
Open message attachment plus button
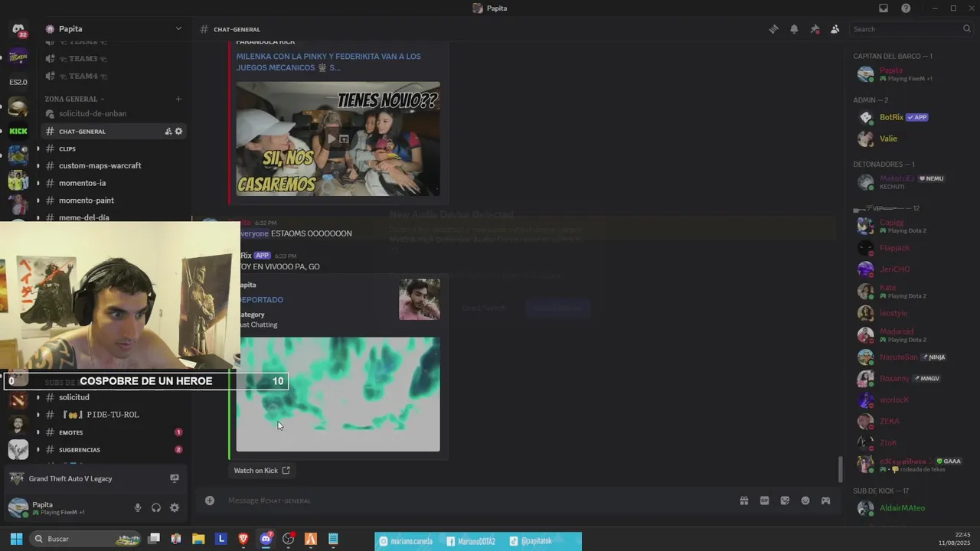point(209,500)
